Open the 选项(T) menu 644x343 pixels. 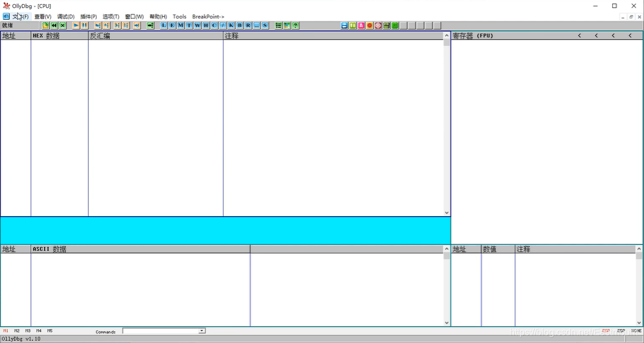tap(111, 16)
